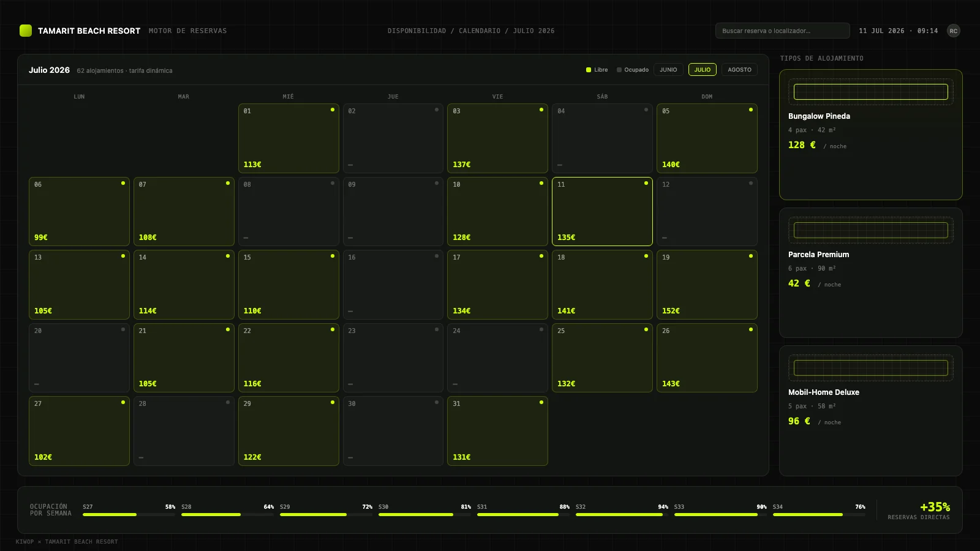Select day 01 priced at 113€
The image size is (980, 551).
(x=288, y=138)
